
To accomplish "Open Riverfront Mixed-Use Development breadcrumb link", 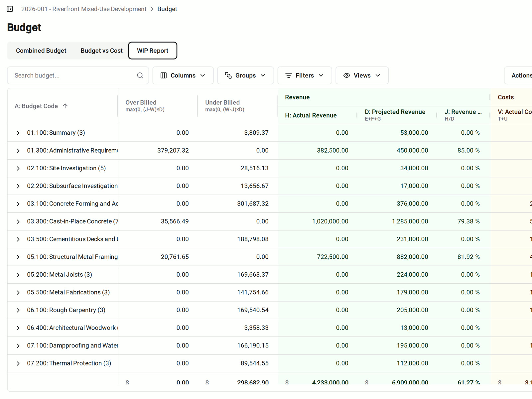I will point(84,9).
